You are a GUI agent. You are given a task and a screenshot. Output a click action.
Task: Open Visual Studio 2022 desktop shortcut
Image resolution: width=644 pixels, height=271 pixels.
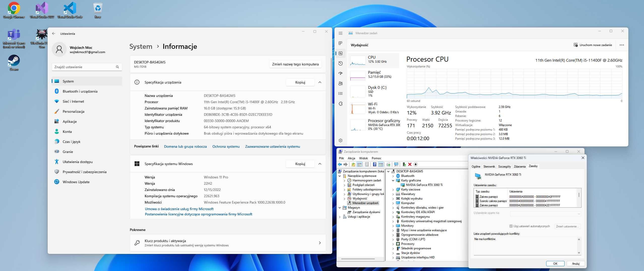pos(42,10)
